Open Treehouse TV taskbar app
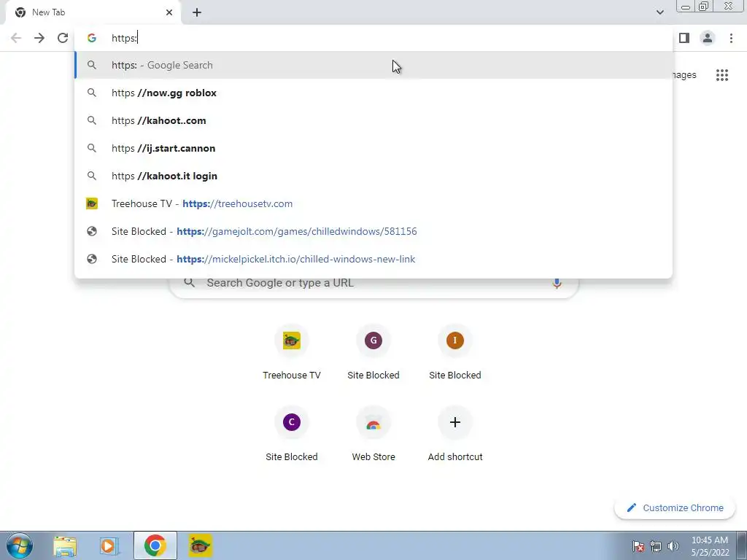Screen dimensions: 747x560 [200, 545]
